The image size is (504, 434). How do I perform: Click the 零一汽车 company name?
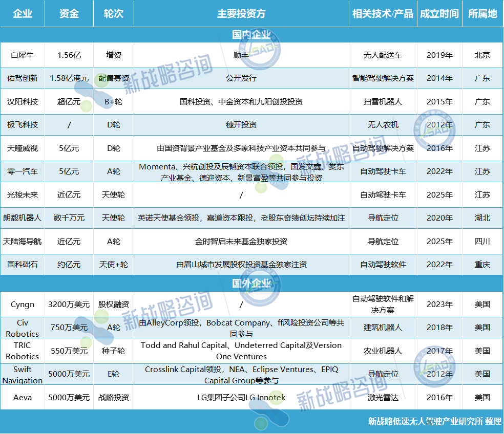[x=22, y=171]
